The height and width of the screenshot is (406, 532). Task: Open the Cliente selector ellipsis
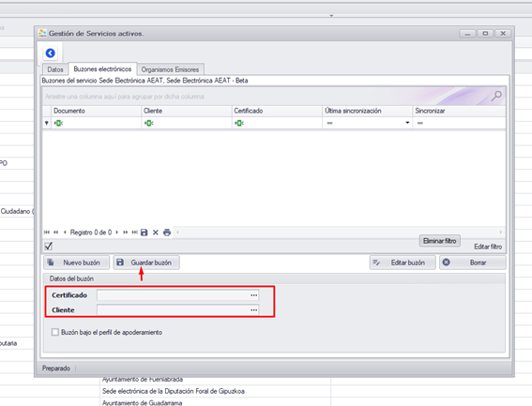253,310
